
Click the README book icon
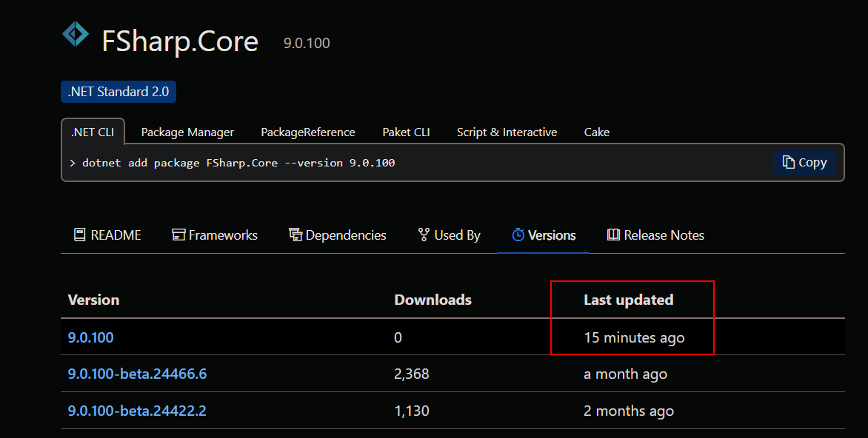(79, 235)
